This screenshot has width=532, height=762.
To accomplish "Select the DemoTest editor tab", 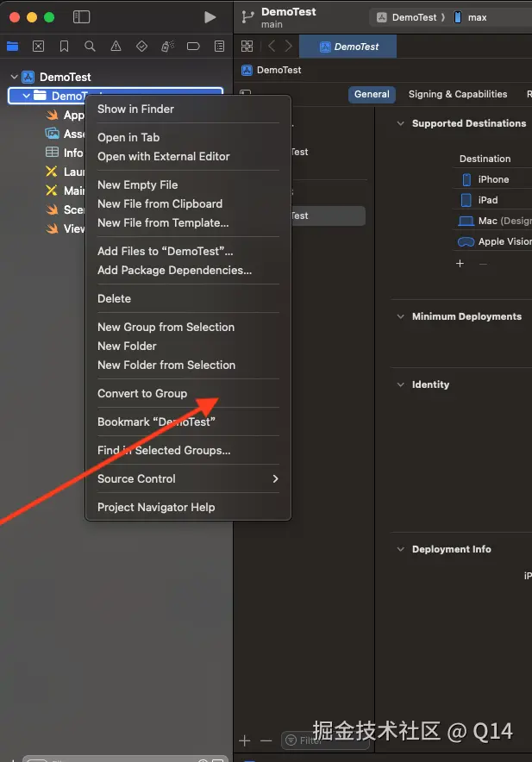I will (x=347, y=47).
